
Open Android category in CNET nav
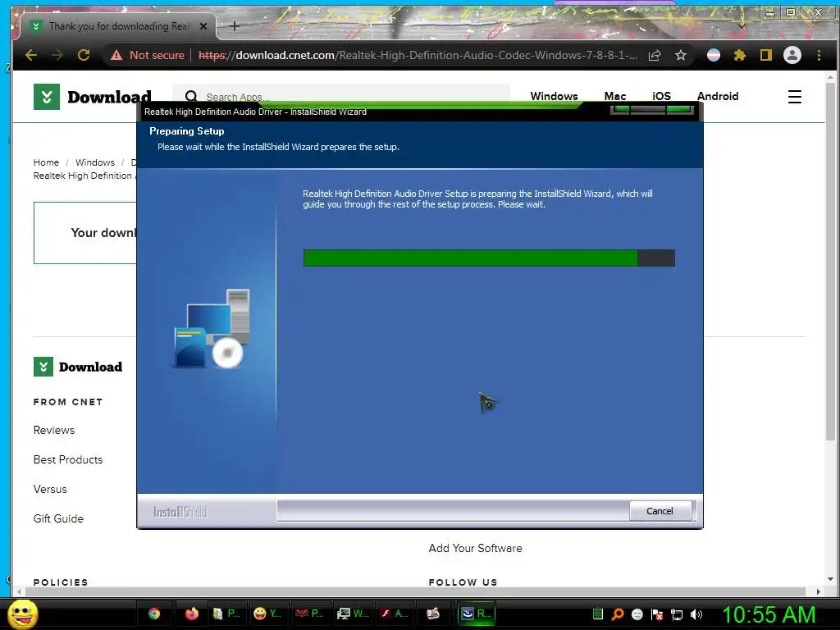[718, 97]
